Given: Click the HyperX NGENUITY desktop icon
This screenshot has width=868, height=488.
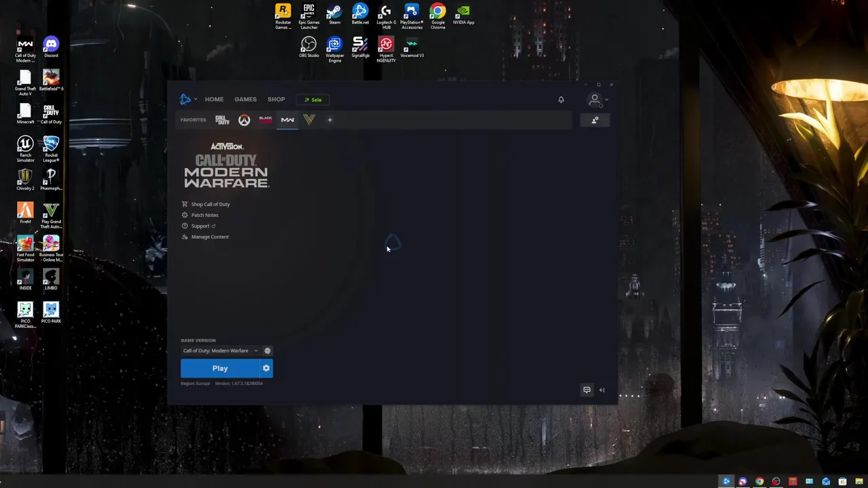Looking at the screenshot, I should [x=386, y=49].
